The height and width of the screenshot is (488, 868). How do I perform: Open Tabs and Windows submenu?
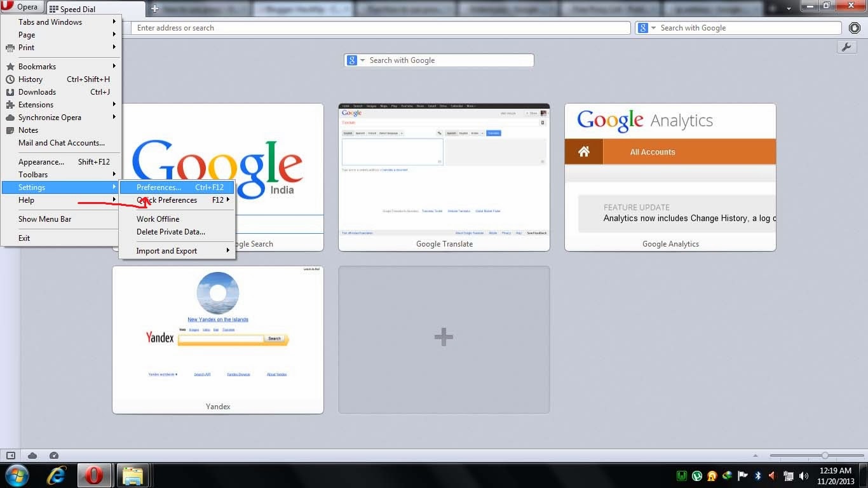click(61, 22)
